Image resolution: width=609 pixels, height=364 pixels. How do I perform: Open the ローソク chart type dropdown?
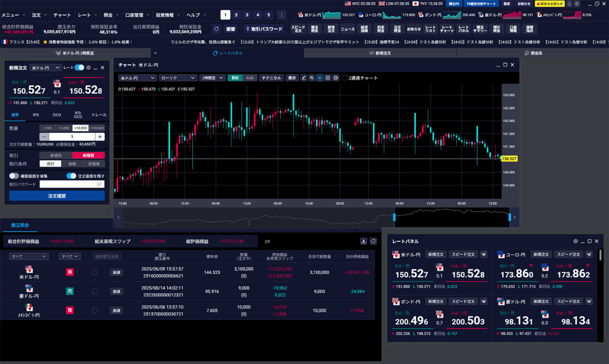click(178, 78)
